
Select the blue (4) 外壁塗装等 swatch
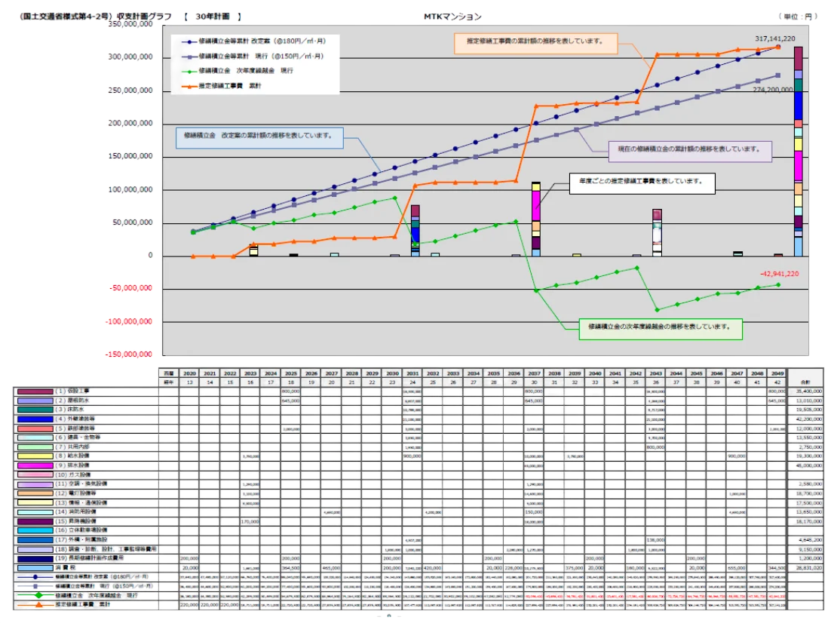[x=35, y=419]
